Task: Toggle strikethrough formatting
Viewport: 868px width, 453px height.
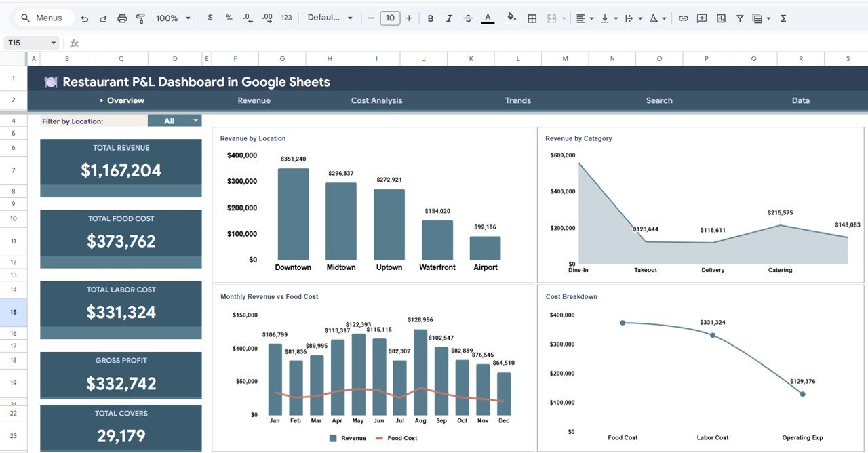Action: 468,18
